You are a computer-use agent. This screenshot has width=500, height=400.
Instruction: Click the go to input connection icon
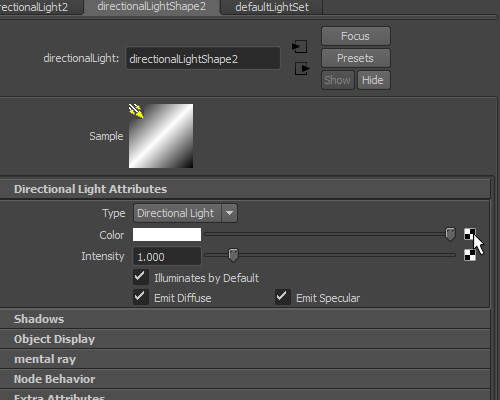tap(300, 47)
